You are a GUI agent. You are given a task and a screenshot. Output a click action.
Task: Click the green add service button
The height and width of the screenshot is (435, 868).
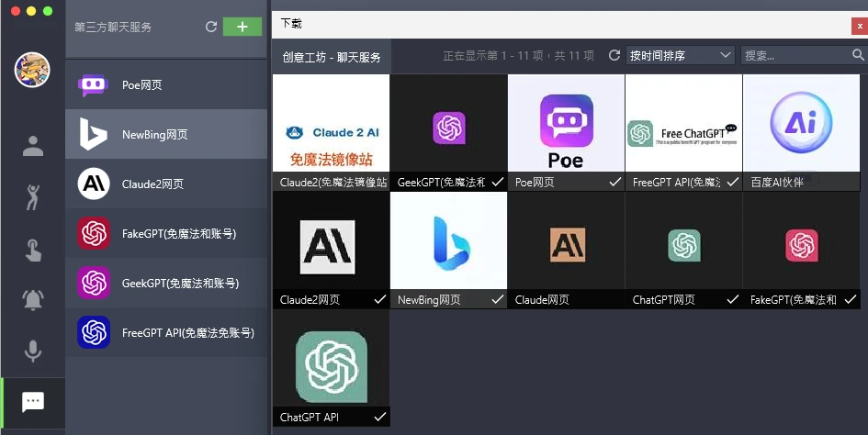242,28
